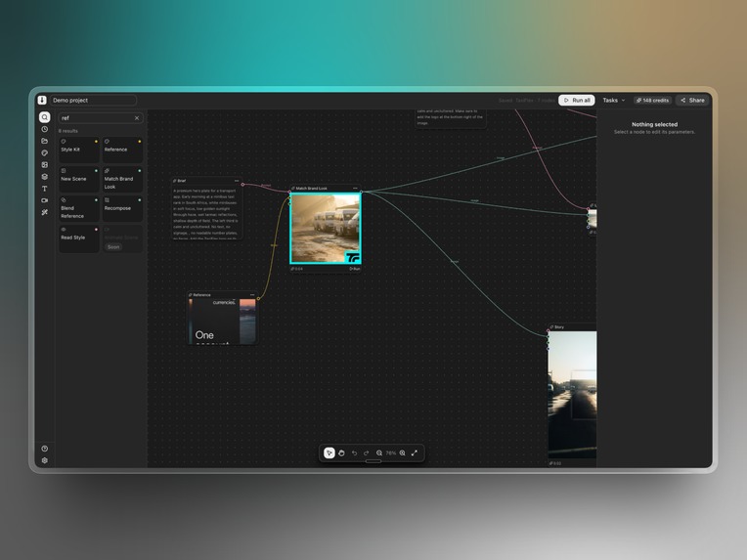Open Match Brand Look node options menu
747x560 pixels.
click(355, 188)
